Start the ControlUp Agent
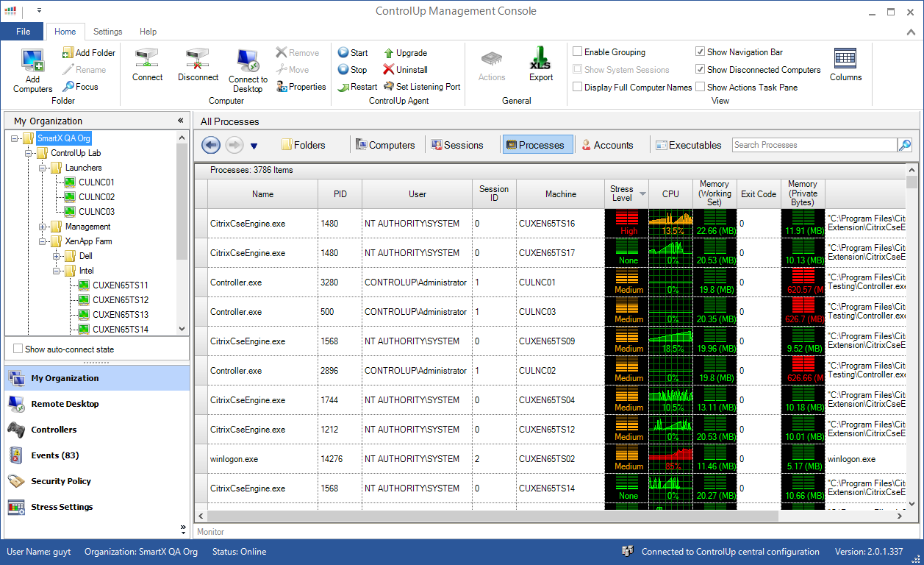Viewport: 924px width, 565px height. point(353,53)
